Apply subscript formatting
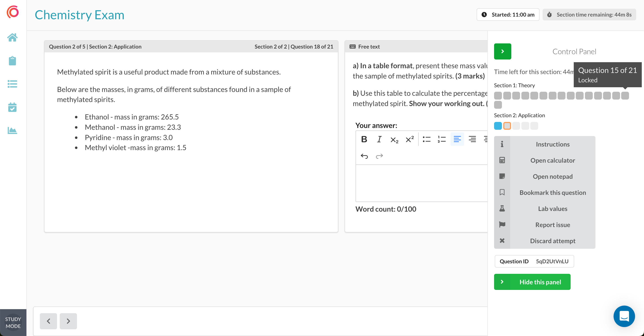 tap(394, 139)
